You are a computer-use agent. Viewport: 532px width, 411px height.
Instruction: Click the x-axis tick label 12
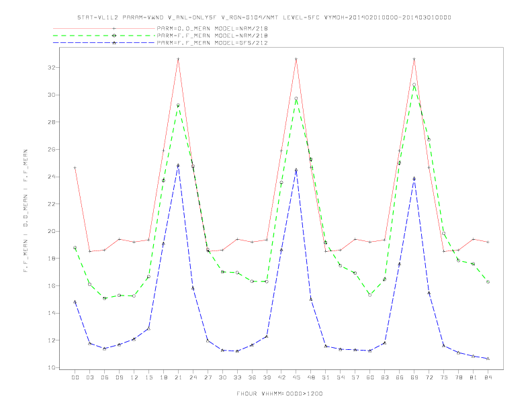pos(134,377)
